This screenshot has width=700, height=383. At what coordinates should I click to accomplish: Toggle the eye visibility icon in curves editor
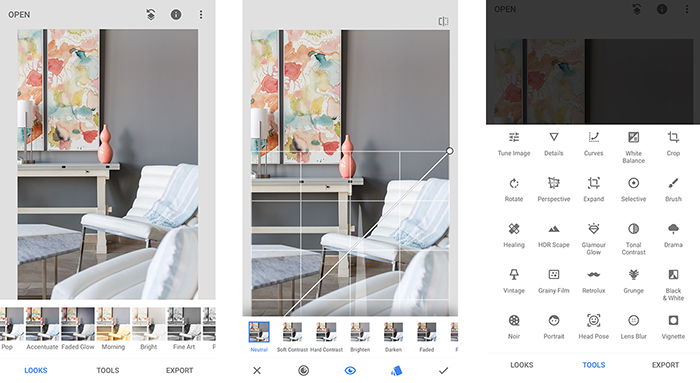click(350, 371)
